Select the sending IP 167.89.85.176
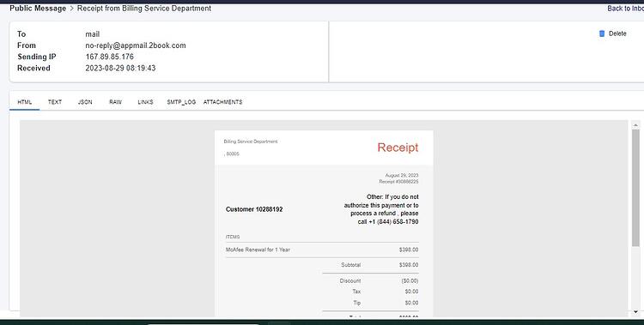Viewport: 644px width, 325px height. [x=110, y=57]
